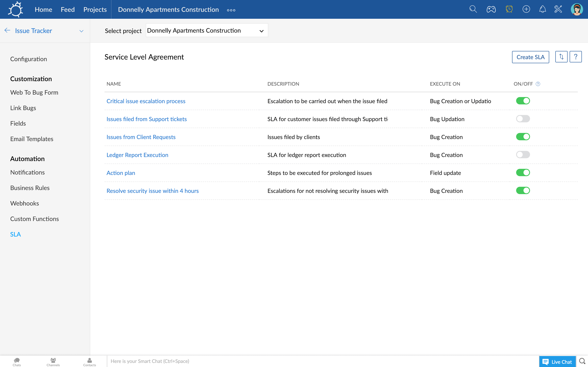The width and height of the screenshot is (588, 367).
Task: Open the question mark help button
Action: pyautogui.click(x=575, y=57)
